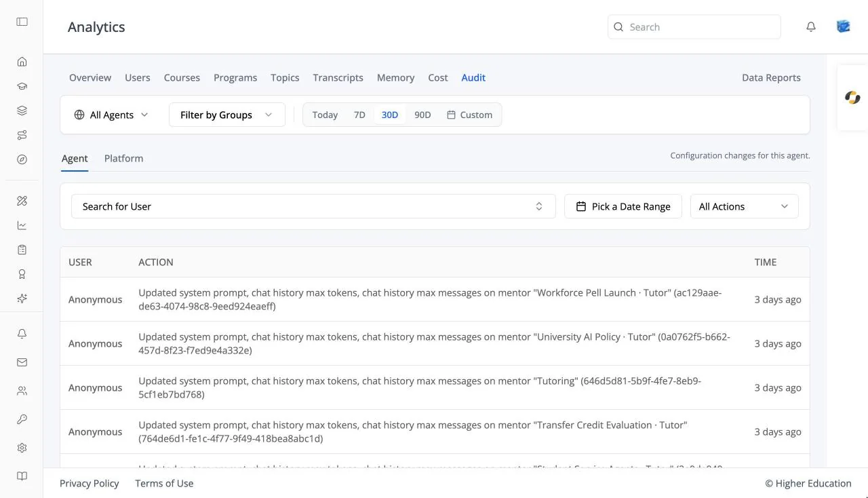The image size is (868, 498).
Task: Open the book documentation icon in sidebar
Action: (22, 476)
